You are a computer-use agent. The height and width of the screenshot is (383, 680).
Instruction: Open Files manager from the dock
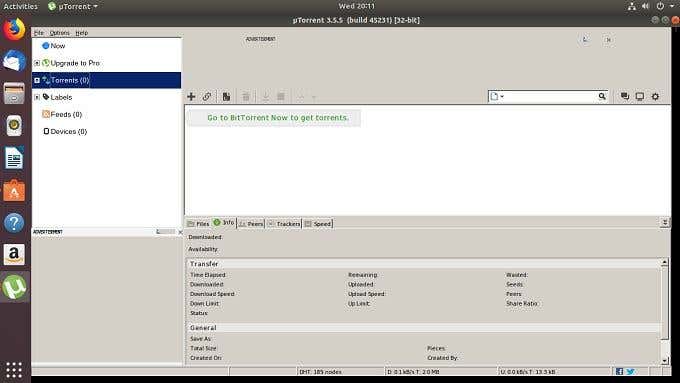(14, 93)
